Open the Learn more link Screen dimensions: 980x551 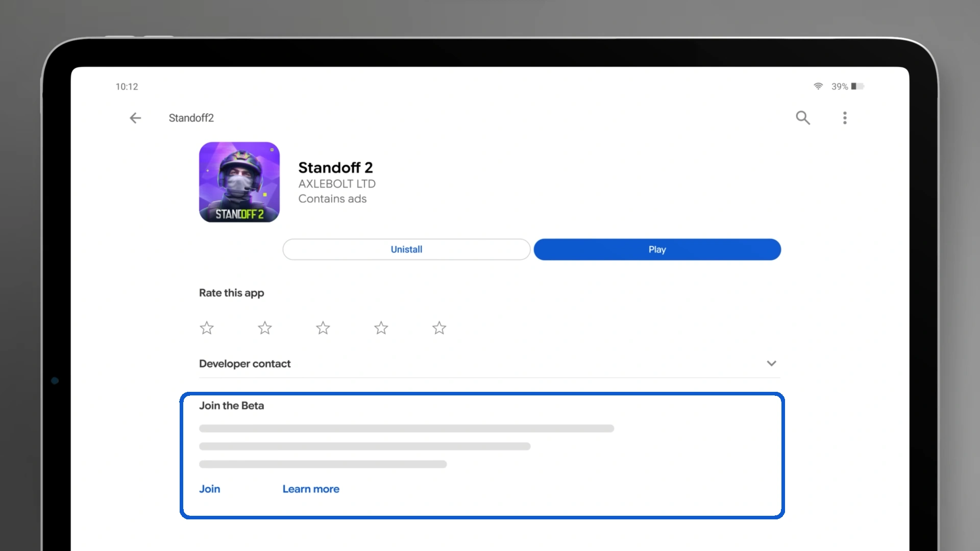(x=311, y=489)
